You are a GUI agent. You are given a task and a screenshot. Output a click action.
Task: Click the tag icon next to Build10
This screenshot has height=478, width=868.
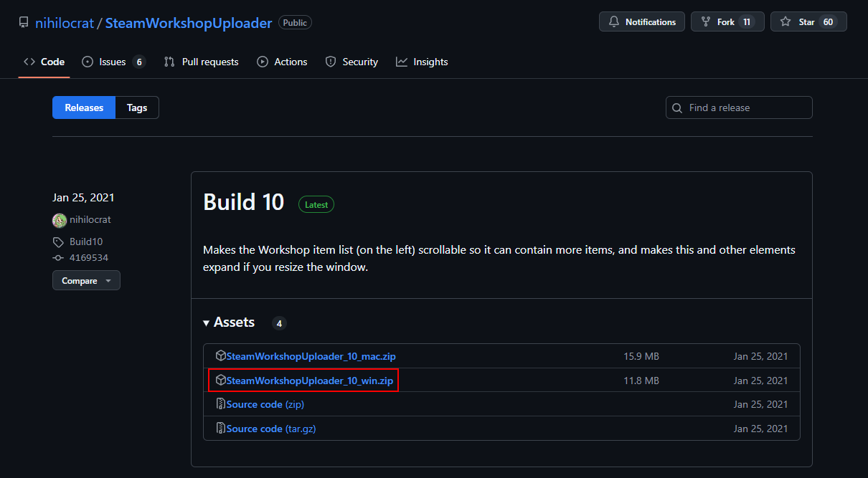click(58, 242)
